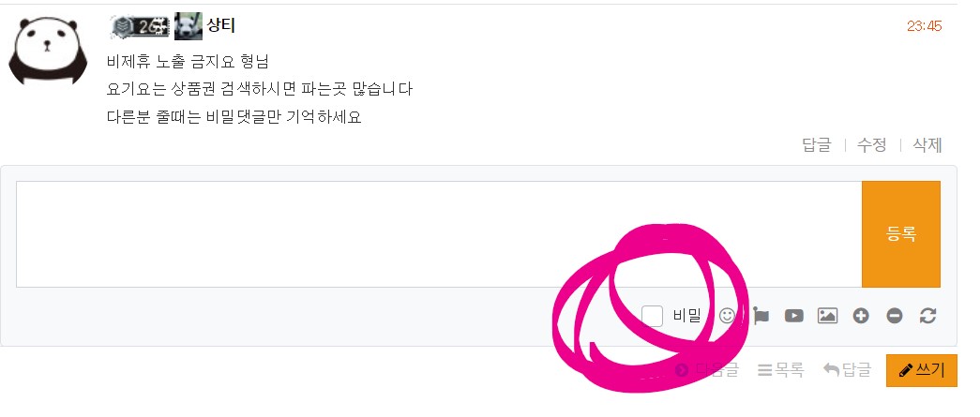Click the 쓰기 write post button
The width and height of the screenshot is (980, 417).
point(921,370)
